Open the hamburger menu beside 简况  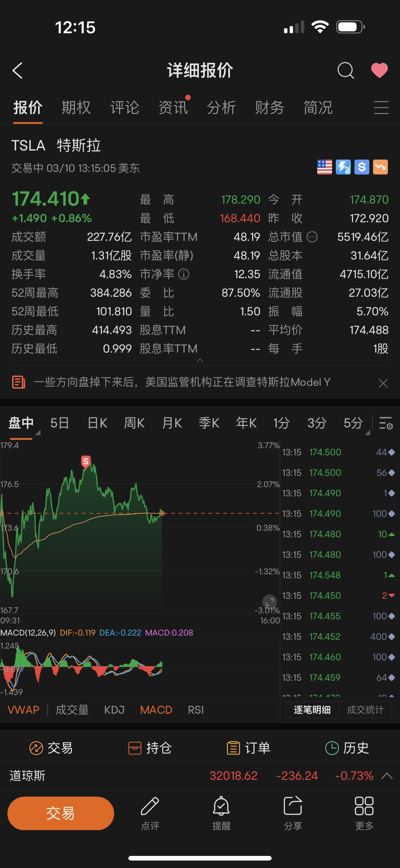click(381, 107)
